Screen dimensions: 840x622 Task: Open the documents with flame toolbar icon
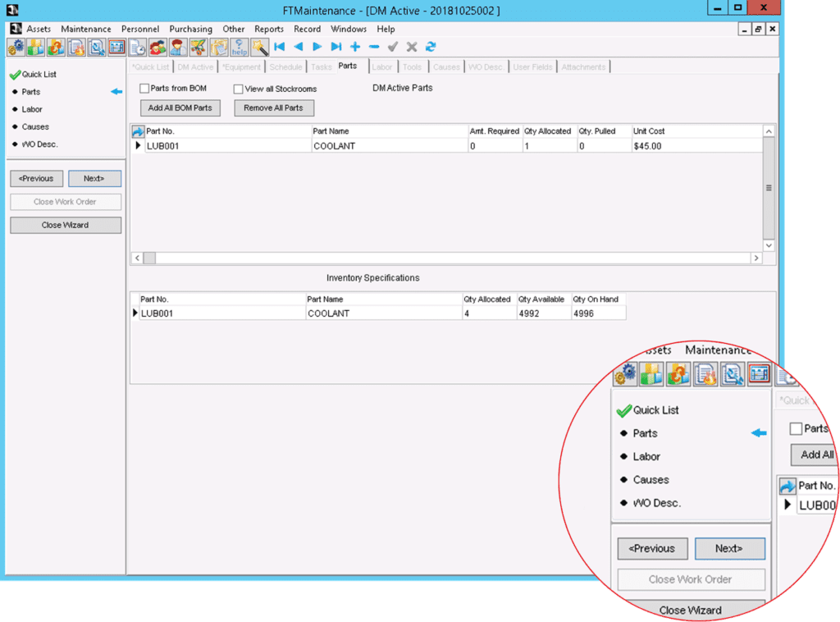click(76, 47)
